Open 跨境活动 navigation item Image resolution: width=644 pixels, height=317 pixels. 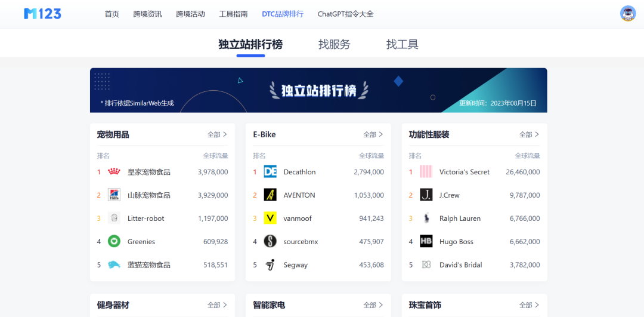pos(191,14)
